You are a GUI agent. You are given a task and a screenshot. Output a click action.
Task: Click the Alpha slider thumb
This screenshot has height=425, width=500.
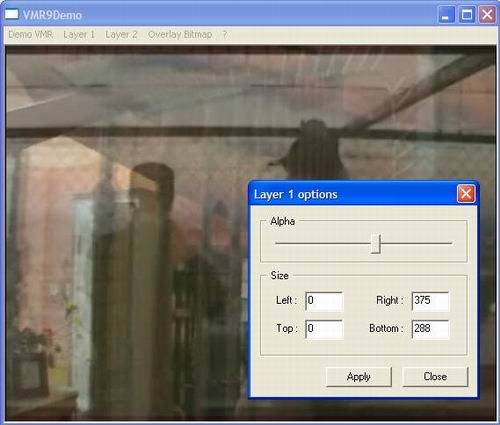click(376, 244)
